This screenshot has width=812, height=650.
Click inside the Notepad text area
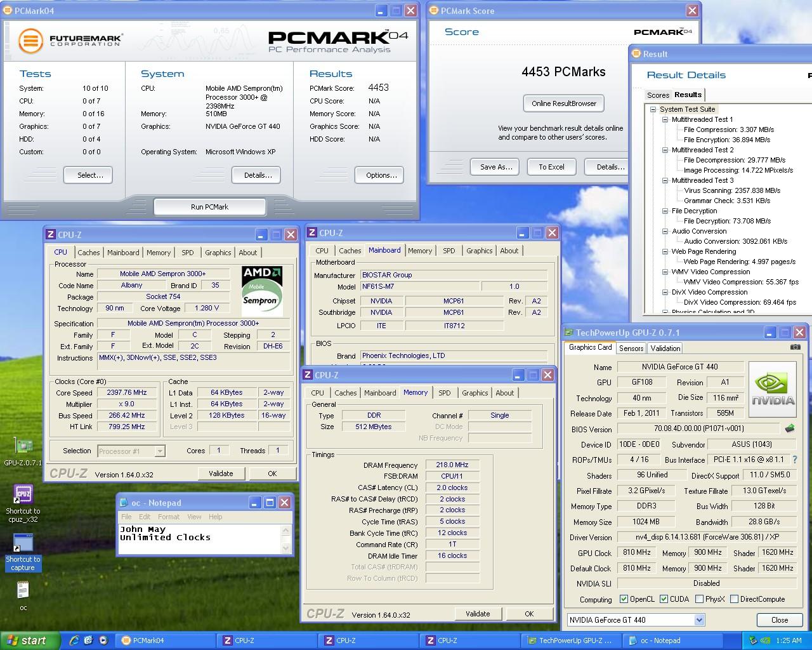pos(199,538)
